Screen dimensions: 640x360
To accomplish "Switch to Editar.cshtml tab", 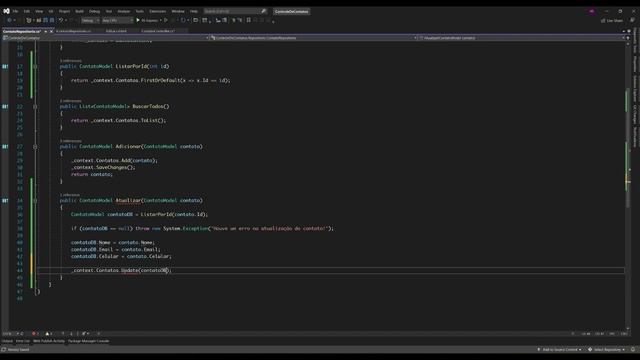I will click(116, 31).
